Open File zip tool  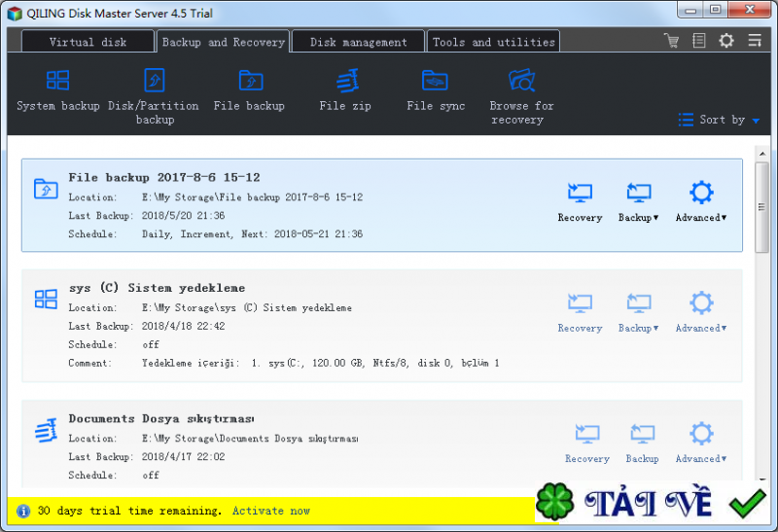coord(346,90)
